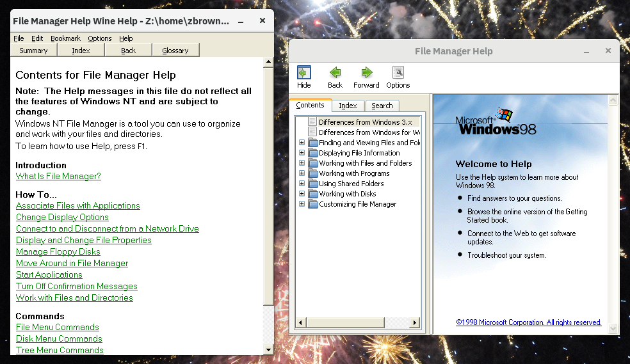
Task: Click the folder icon beside Working with Disks
Action: (x=313, y=194)
